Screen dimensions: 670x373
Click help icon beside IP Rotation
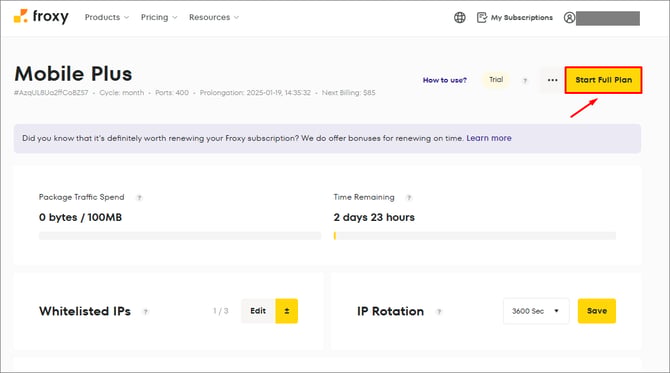click(439, 311)
